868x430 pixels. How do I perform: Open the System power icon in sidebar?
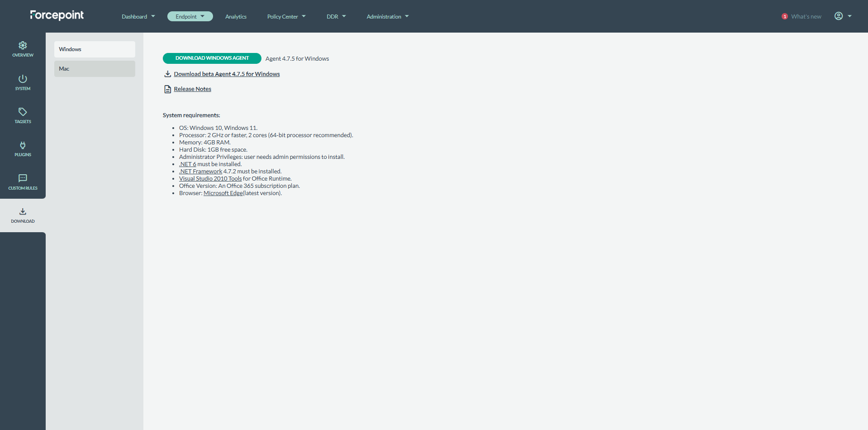click(23, 79)
